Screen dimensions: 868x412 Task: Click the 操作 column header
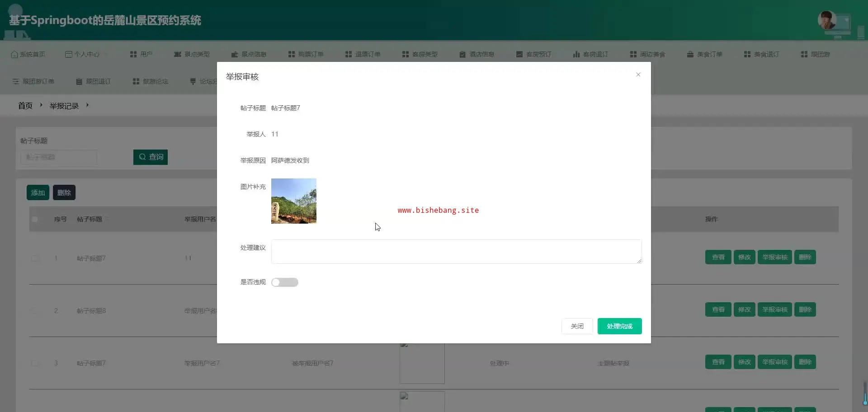(x=712, y=219)
